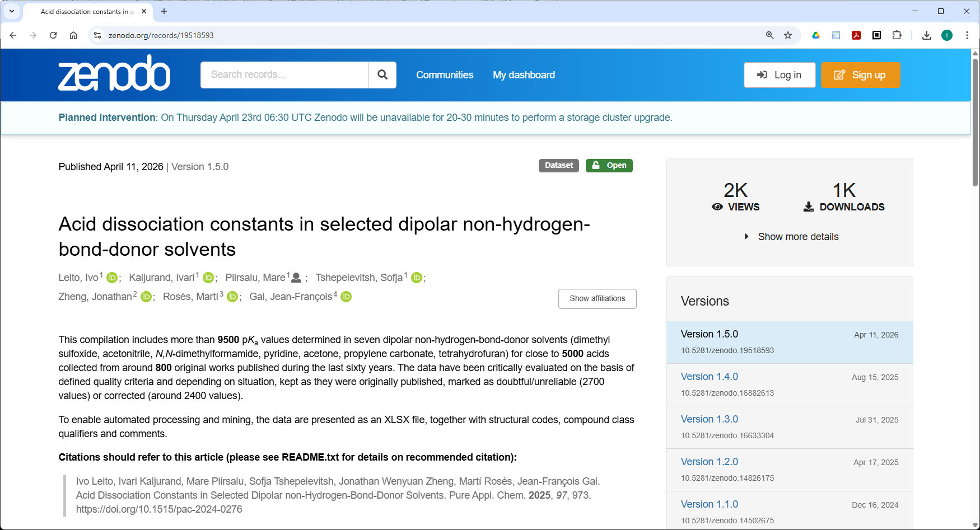This screenshot has height=530, width=980.
Task: Open the browser extensions puzzle icon
Action: point(897,35)
